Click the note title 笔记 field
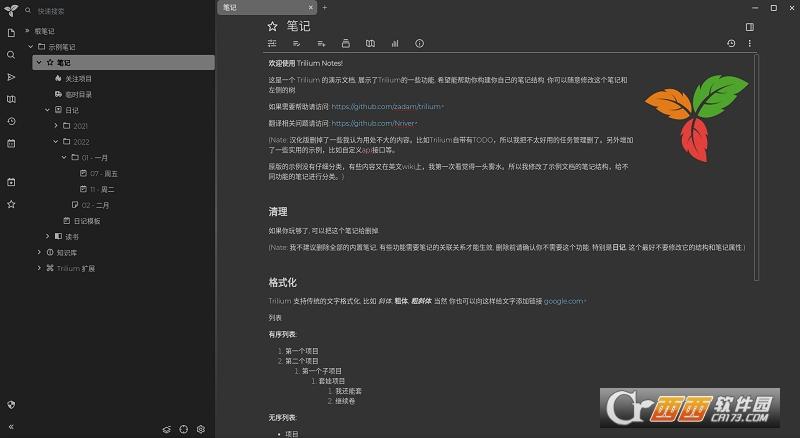Image resolution: width=800 pixels, height=438 pixels. (298, 26)
